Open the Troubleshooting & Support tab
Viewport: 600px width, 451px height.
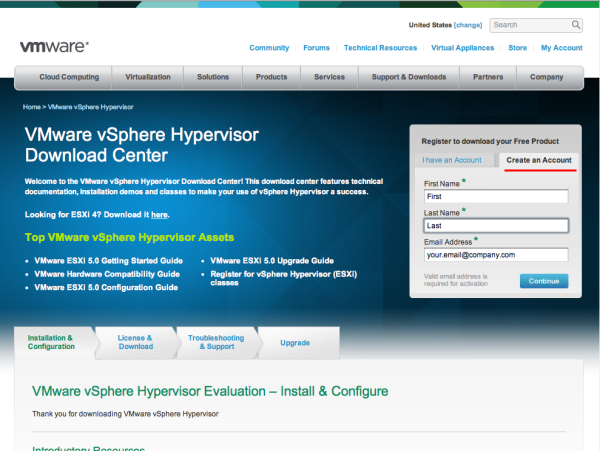(x=215, y=342)
